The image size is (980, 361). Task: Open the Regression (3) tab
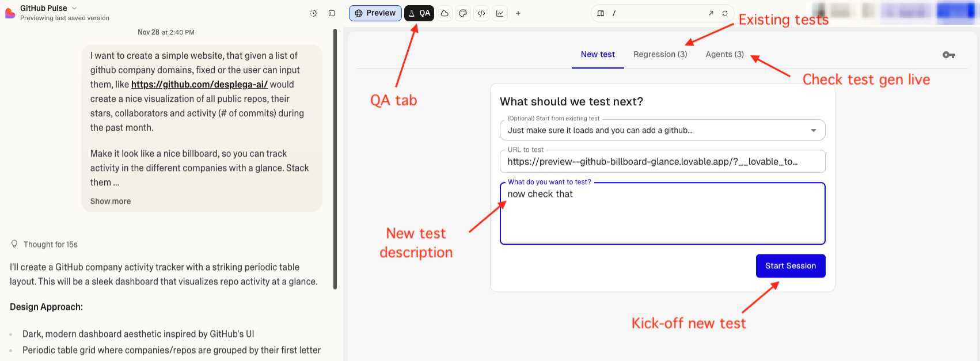660,54
